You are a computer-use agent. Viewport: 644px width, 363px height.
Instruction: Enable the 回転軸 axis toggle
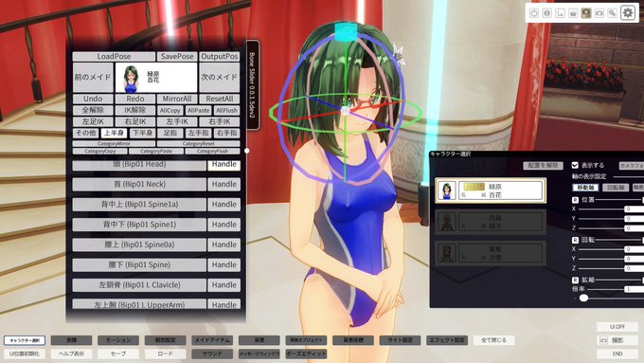tap(616, 188)
